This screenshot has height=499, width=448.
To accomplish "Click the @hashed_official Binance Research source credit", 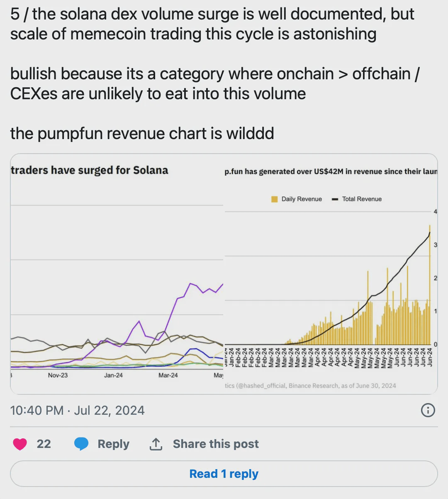I will click(310, 386).
